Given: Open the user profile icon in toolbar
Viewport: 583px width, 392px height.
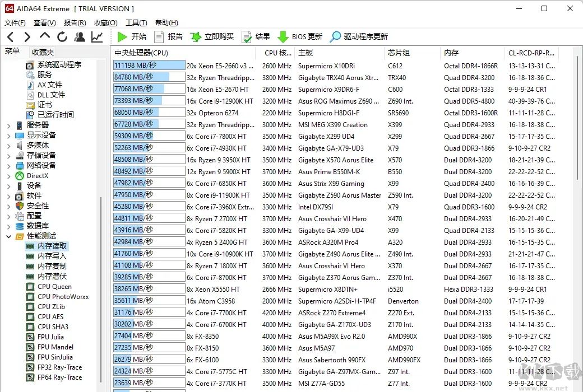Looking at the screenshot, I should click(x=80, y=37).
